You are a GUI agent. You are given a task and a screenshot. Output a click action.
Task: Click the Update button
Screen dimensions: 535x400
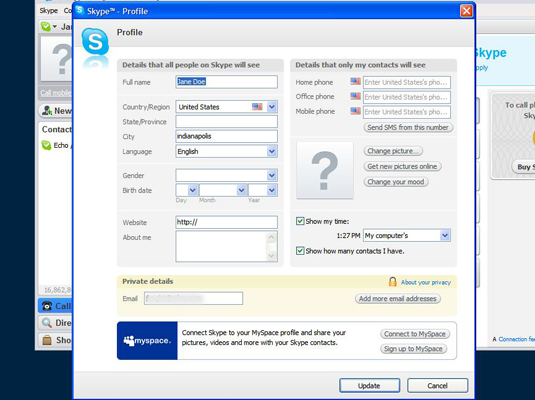tap(370, 386)
